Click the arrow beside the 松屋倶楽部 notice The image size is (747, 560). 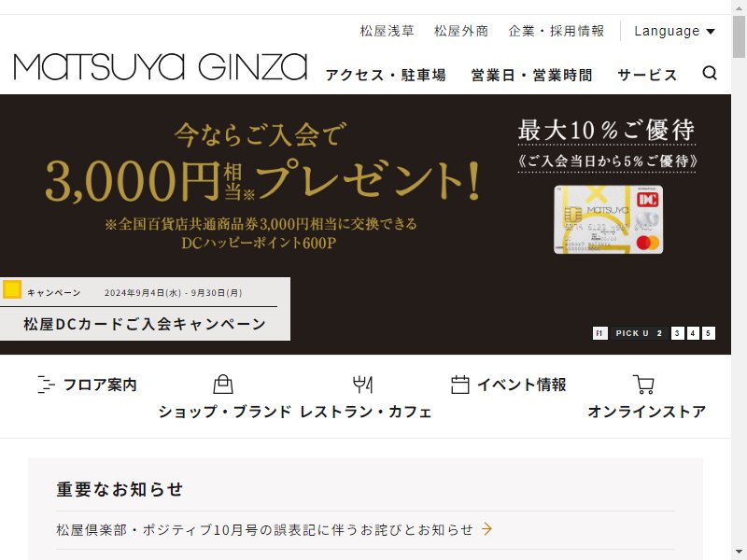(486, 528)
